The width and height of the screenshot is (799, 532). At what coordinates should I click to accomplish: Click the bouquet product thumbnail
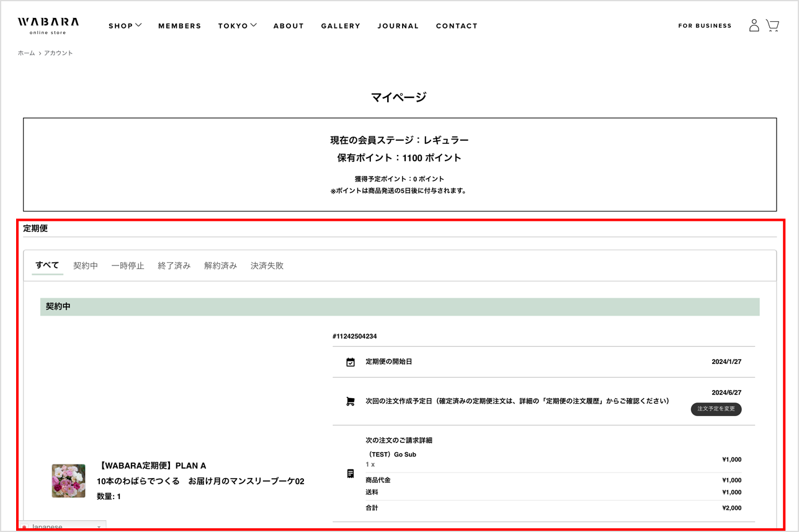pyautogui.click(x=68, y=481)
